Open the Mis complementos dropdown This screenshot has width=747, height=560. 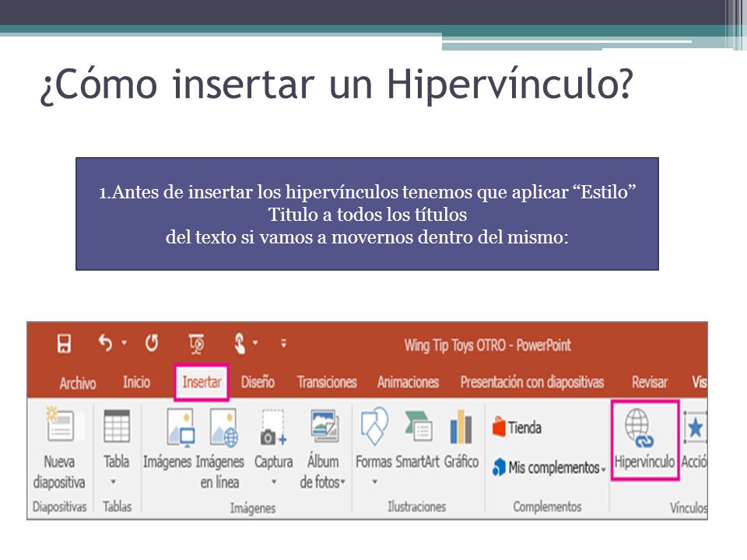549,467
